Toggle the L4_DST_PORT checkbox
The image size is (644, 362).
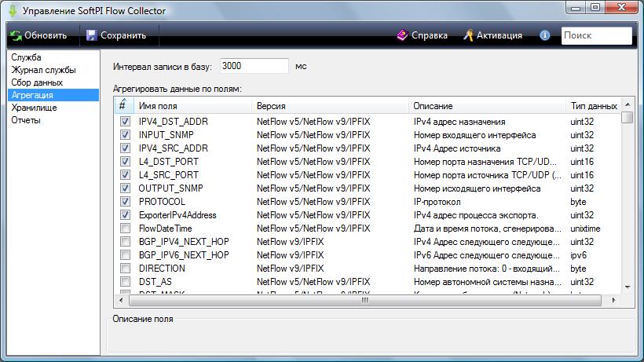[126, 162]
